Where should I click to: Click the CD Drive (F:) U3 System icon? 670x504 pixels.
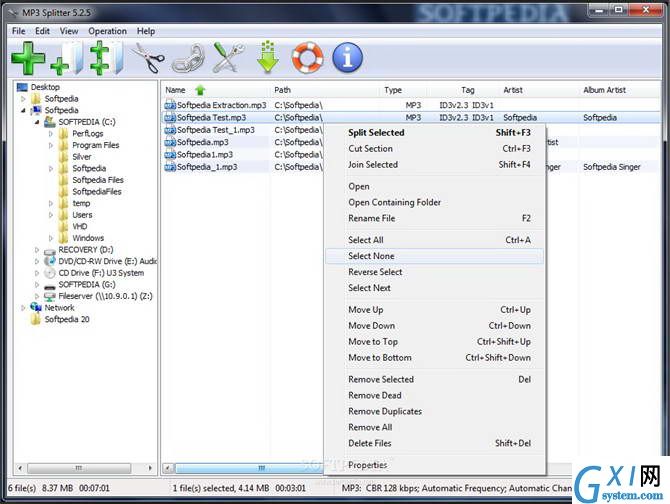point(50,273)
